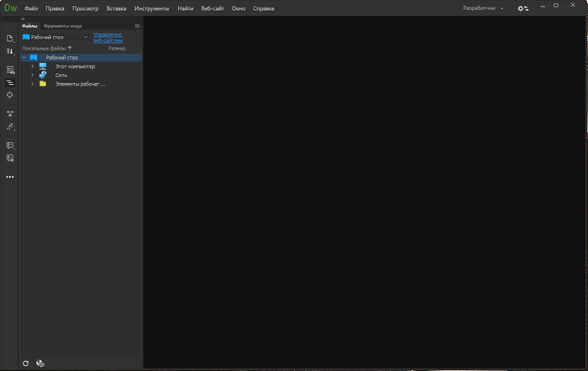
Task: Open the sync settings gear icon
Action: (x=523, y=8)
